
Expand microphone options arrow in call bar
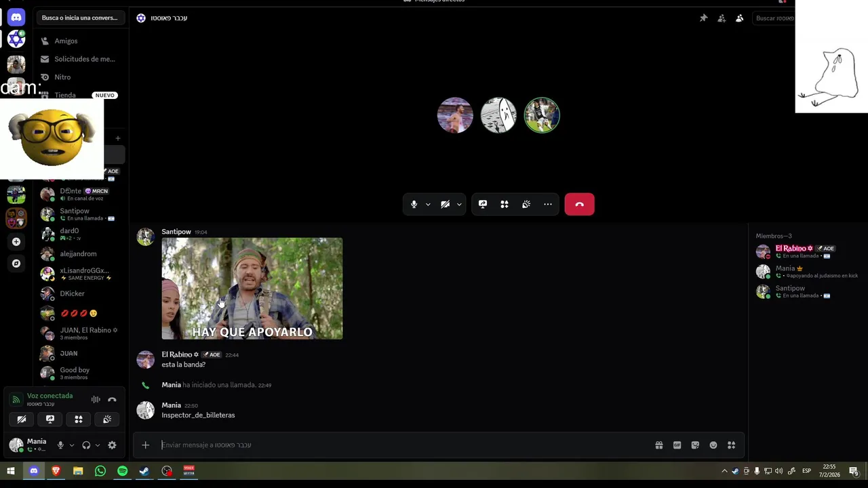coord(428,204)
